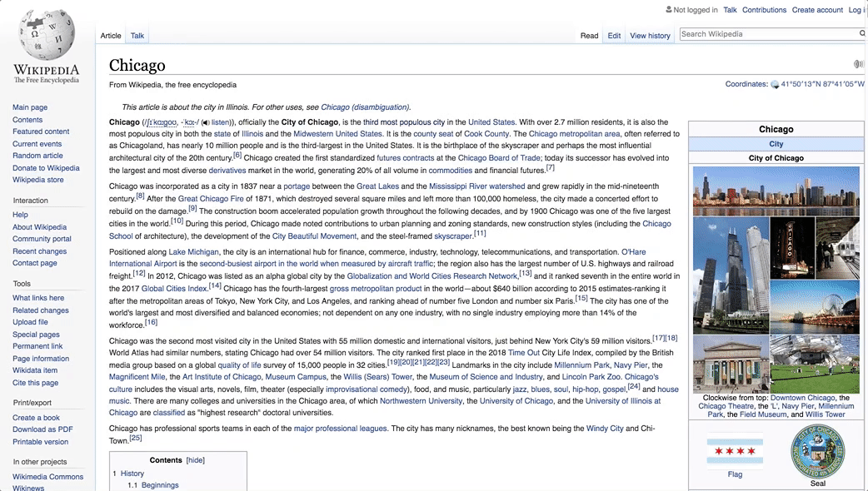Open the Chicago seal image

tap(818, 450)
